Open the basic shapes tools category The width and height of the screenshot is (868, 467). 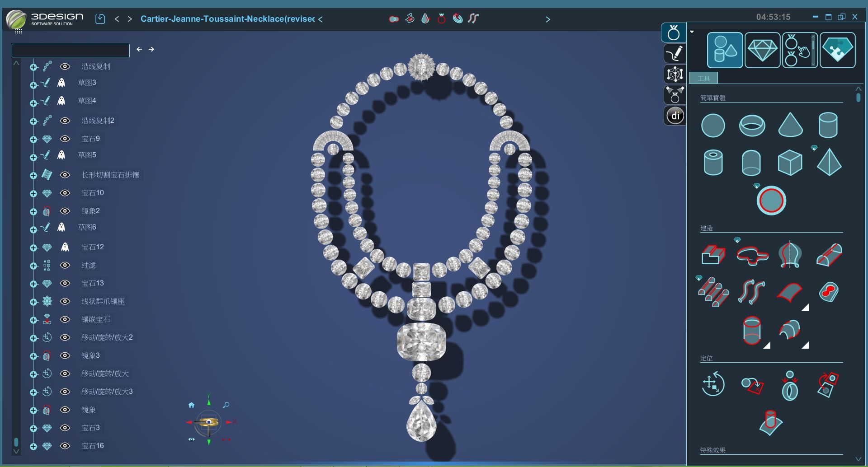[725, 50]
